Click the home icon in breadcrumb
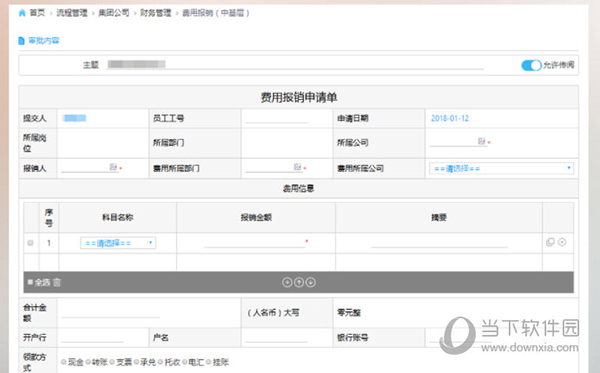The width and height of the screenshot is (600, 373). [x=22, y=13]
